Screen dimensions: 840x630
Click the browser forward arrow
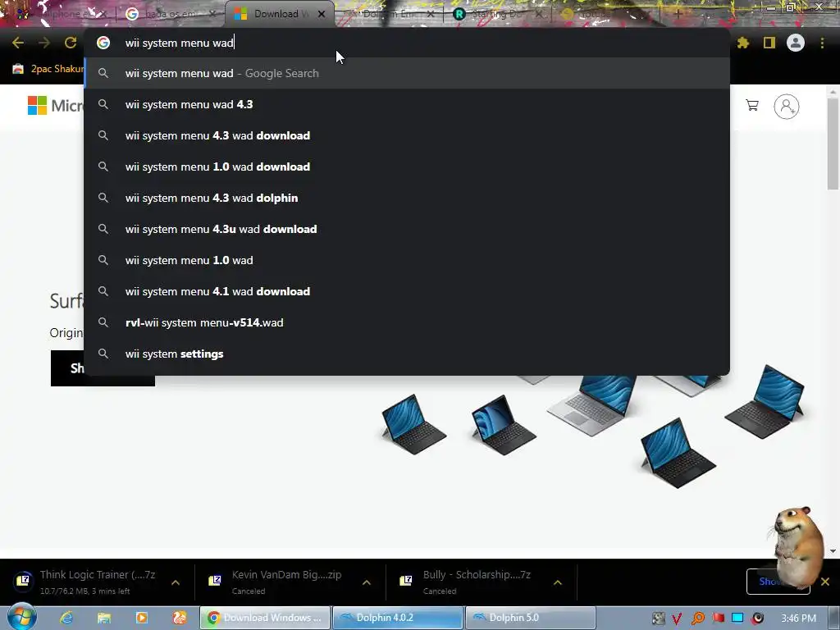(44, 43)
